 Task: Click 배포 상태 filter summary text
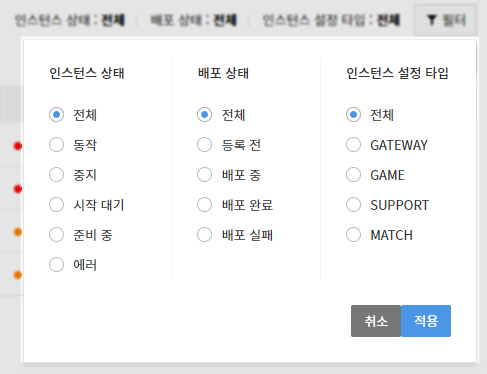point(194,20)
